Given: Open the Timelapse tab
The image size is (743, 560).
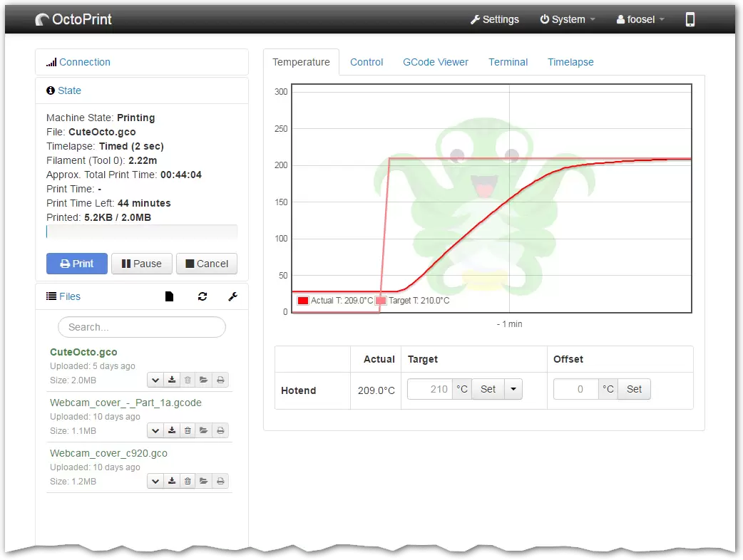Looking at the screenshot, I should 570,62.
